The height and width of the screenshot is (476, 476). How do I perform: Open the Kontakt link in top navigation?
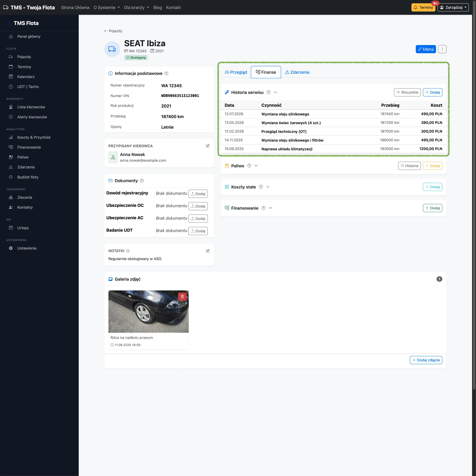click(173, 8)
